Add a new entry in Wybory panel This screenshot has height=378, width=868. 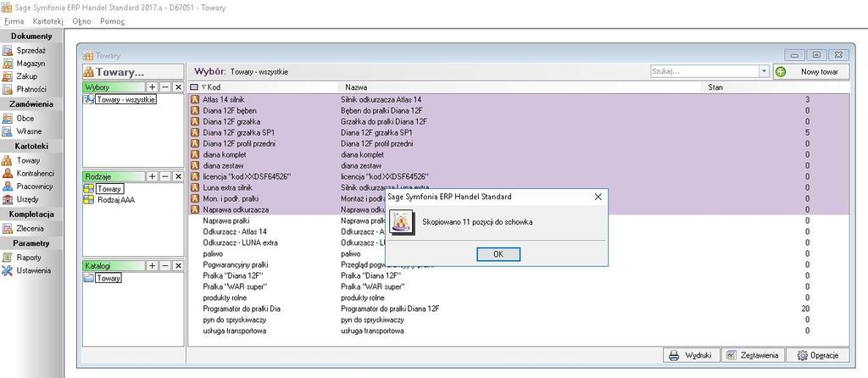(x=153, y=87)
